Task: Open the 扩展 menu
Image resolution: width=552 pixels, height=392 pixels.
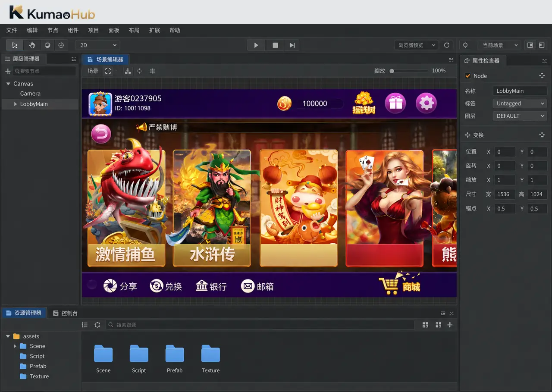Action: [154, 30]
